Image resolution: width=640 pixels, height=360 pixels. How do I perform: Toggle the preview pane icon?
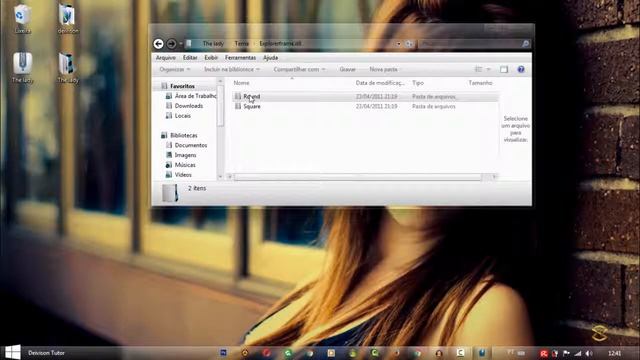click(504, 69)
